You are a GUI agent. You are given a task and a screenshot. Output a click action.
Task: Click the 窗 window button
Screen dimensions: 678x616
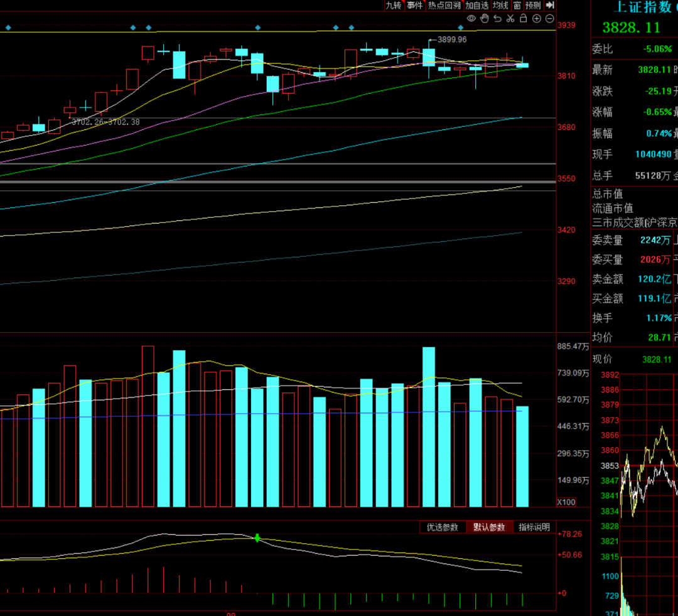tap(517, 5)
